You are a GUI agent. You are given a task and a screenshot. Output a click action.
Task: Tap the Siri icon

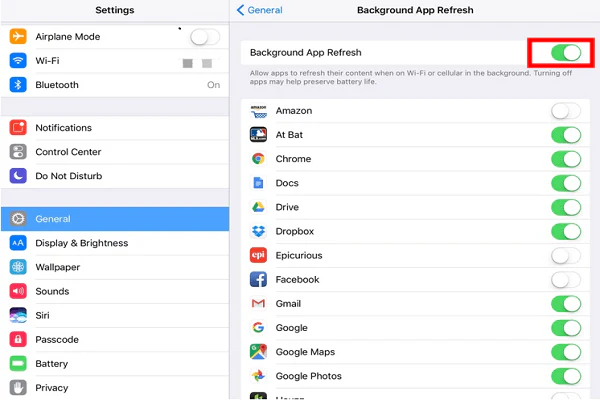(x=18, y=315)
